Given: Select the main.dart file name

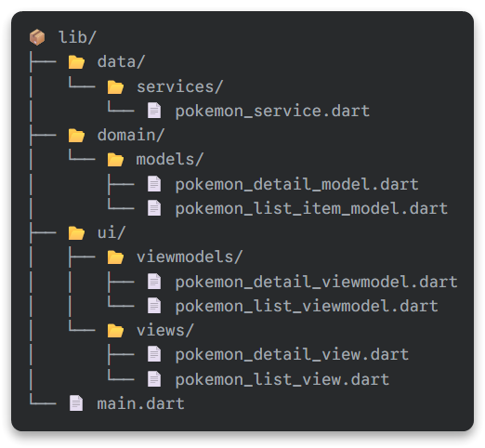Looking at the screenshot, I should coord(140,403).
